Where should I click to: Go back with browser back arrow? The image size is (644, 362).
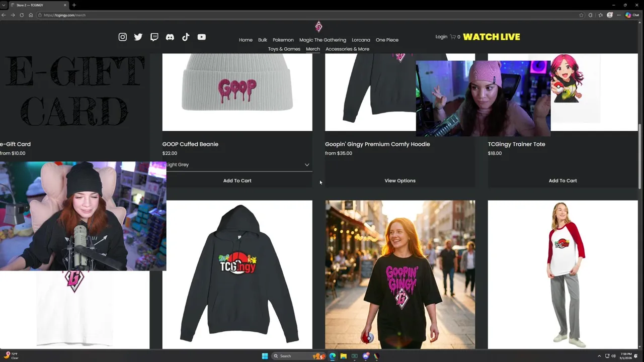click(x=4, y=15)
